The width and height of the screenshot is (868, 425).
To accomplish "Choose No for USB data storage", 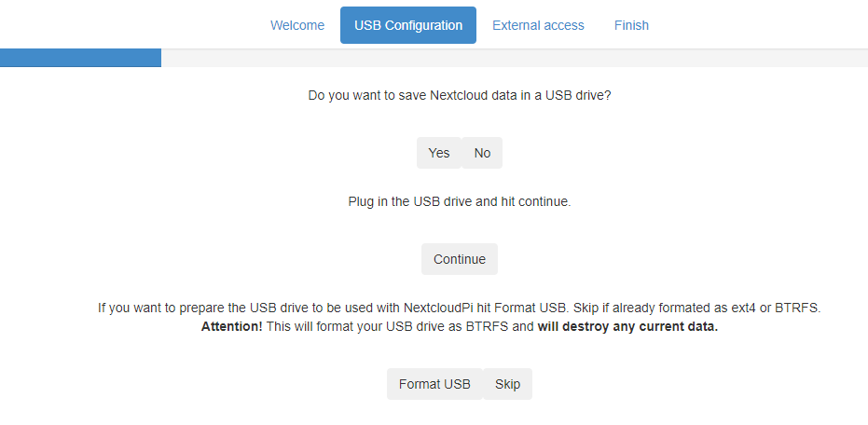I will click(x=482, y=153).
